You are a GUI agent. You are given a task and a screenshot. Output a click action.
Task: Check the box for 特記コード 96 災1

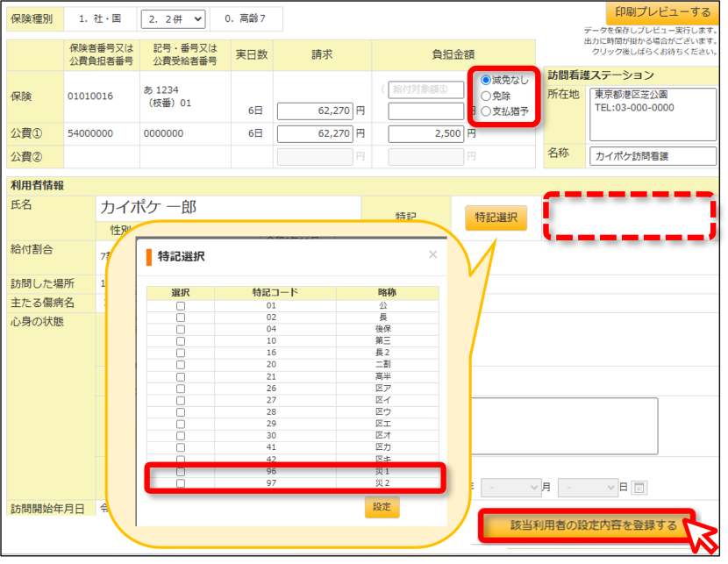tap(181, 472)
